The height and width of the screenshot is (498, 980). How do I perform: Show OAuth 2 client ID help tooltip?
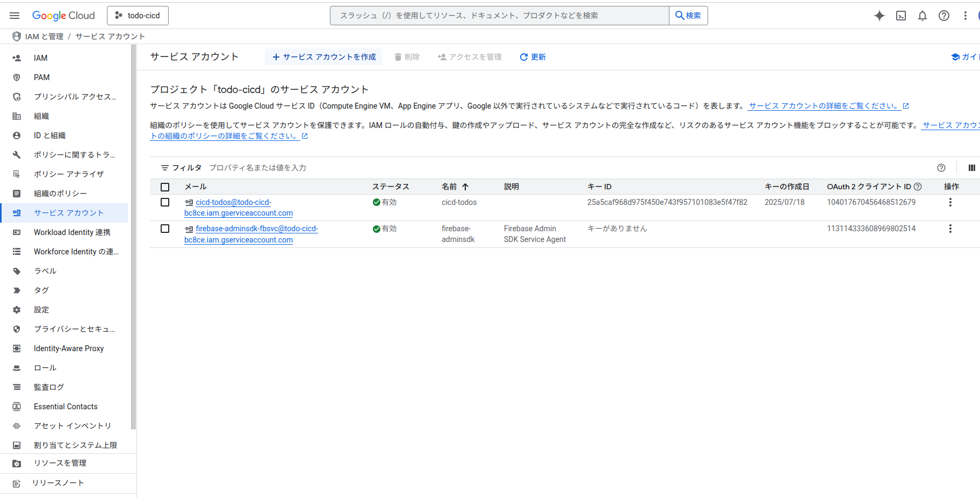(918, 187)
